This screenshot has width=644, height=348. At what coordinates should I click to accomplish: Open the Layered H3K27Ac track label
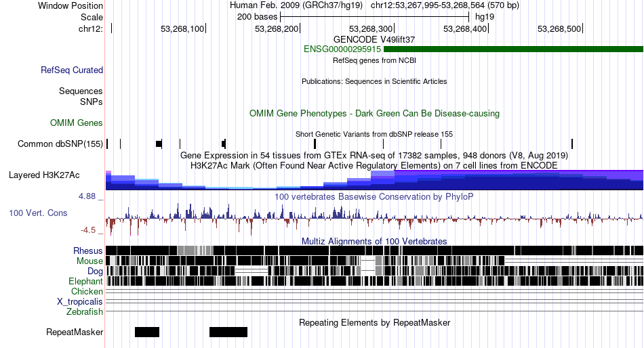pos(44,175)
